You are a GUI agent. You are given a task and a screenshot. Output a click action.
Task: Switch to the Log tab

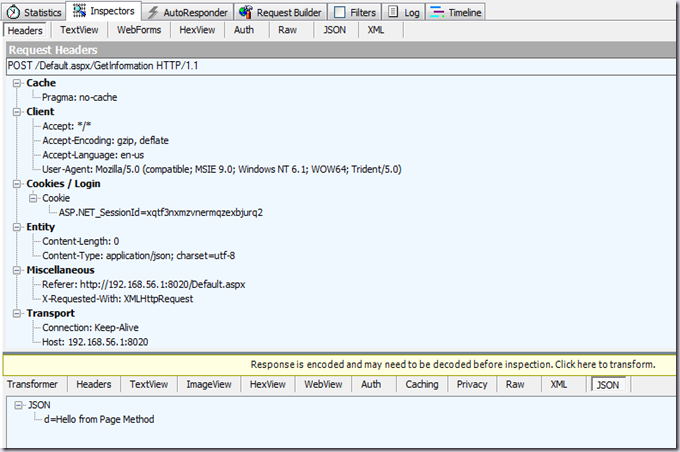404,12
